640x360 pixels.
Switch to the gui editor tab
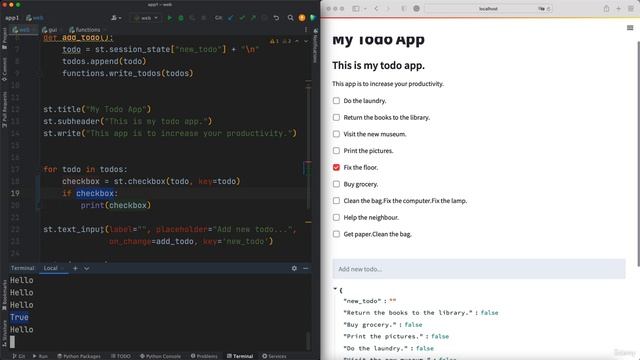click(x=49, y=30)
